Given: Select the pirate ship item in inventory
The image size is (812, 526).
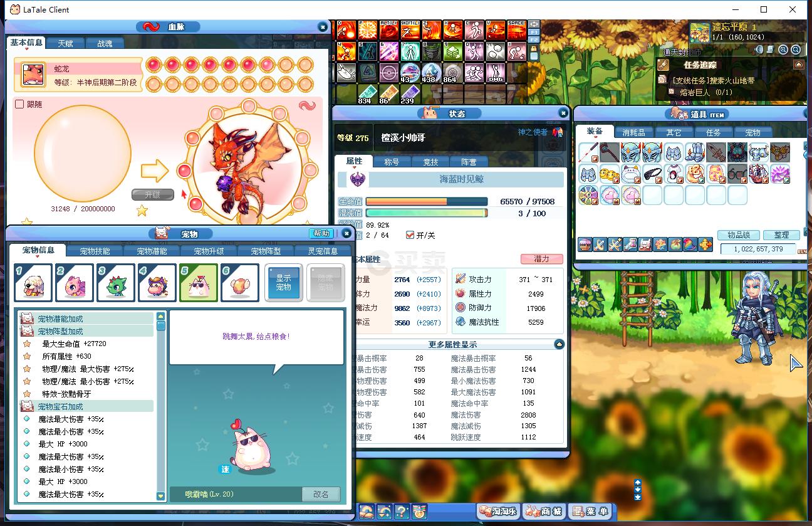Looking at the screenshot, I should [x=759, y=174].
